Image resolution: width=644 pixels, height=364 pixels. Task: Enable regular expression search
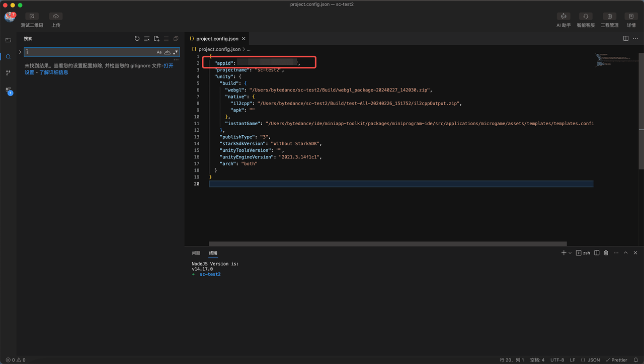(x=175, y=52)
